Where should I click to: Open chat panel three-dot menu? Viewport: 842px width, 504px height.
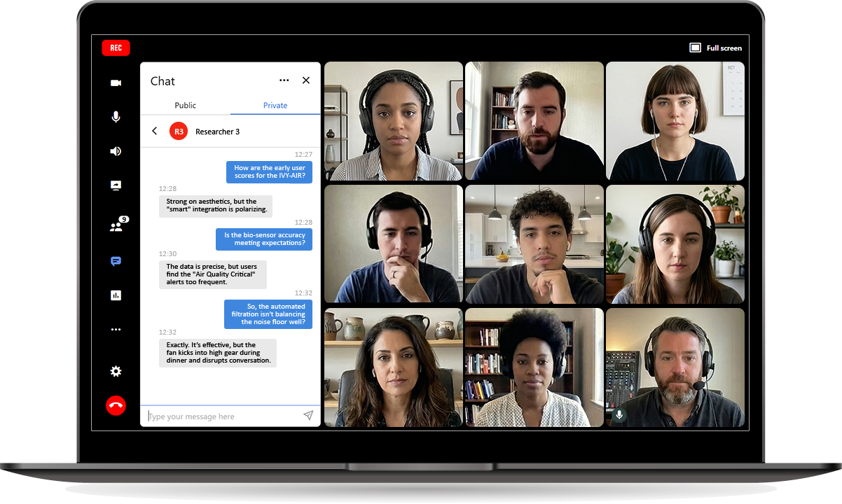(284, 80)
